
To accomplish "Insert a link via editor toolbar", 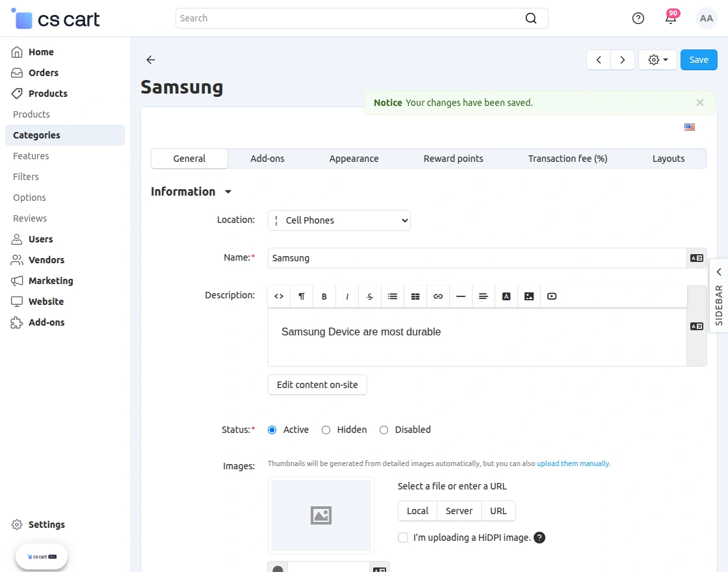I will pos(438,296).
